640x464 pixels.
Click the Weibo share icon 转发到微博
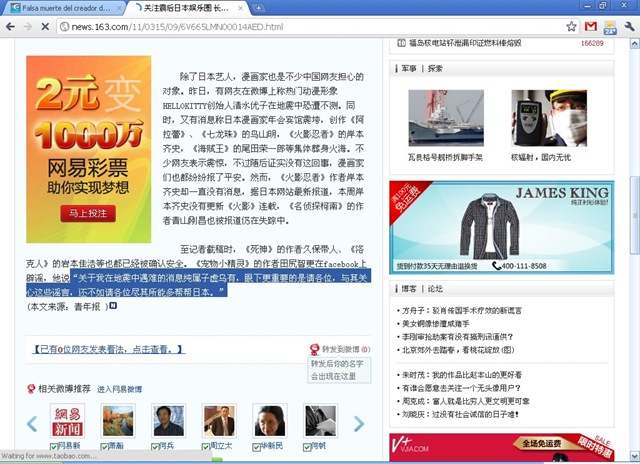(x=314, y=349)
